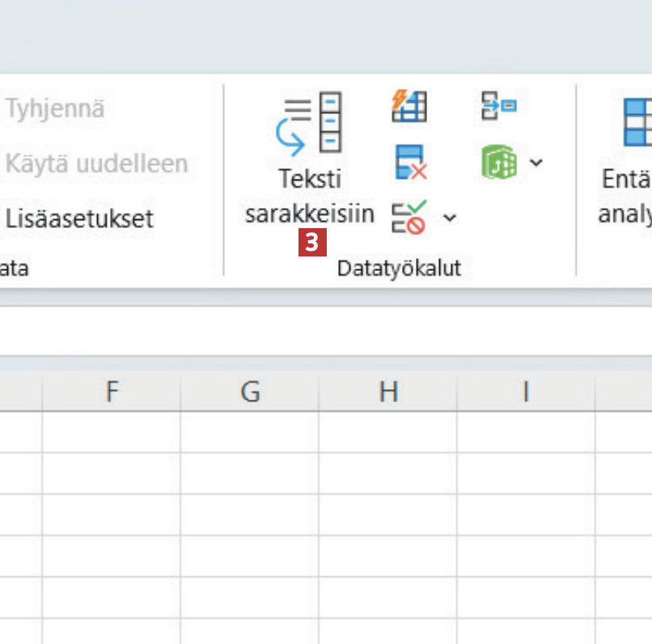Expand the green Data Model dropdown arrow

coord(536,163)
